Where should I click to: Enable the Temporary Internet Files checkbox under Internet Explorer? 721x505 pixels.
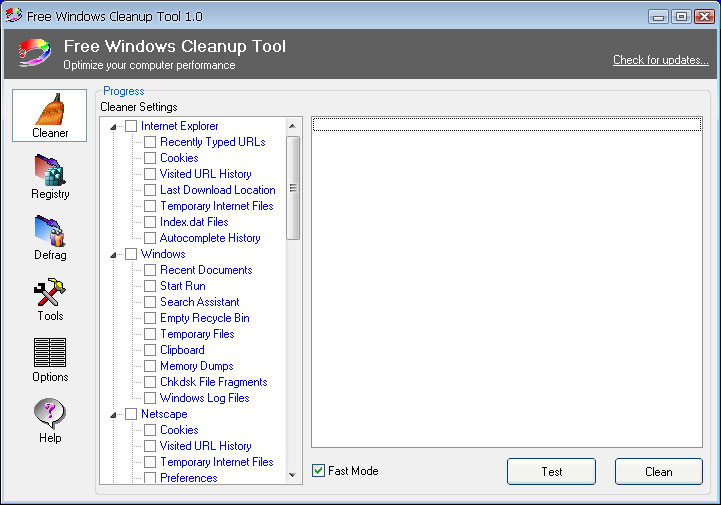point(150,206)
